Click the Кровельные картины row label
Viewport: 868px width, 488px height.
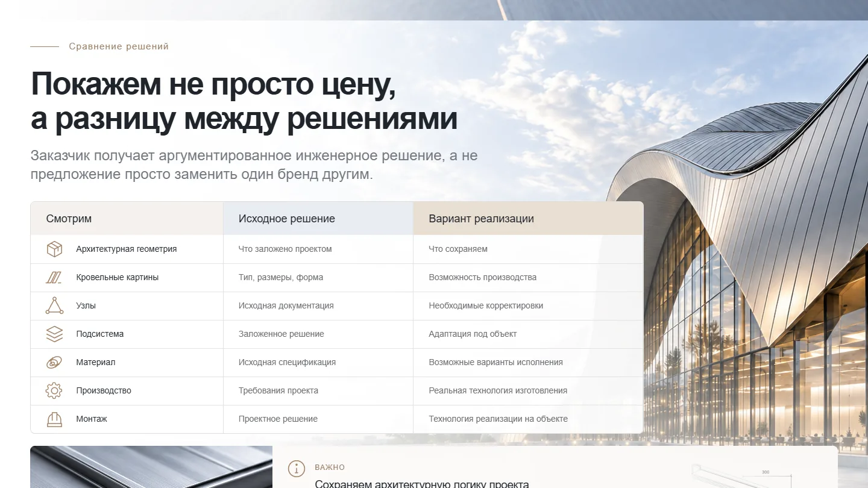[x=118, y=277]
